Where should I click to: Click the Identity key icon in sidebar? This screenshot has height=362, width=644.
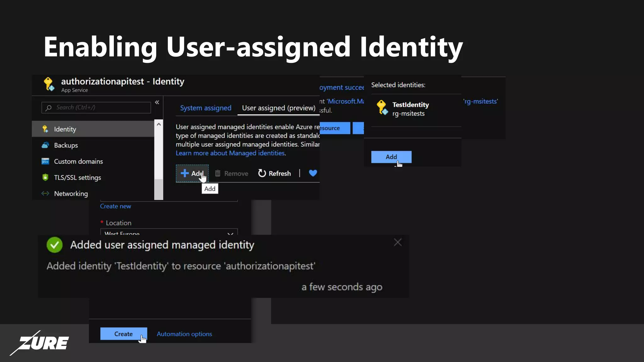click(45, 129)
